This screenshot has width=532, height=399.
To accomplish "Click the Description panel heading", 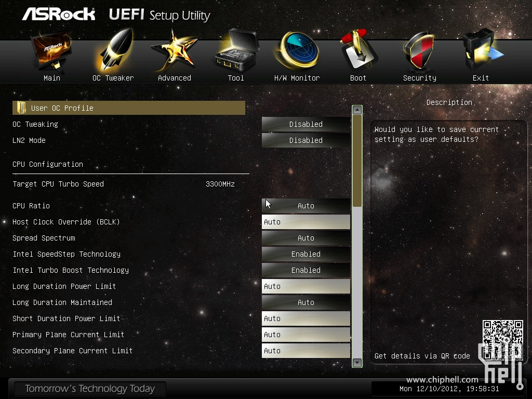I will 449,102.
